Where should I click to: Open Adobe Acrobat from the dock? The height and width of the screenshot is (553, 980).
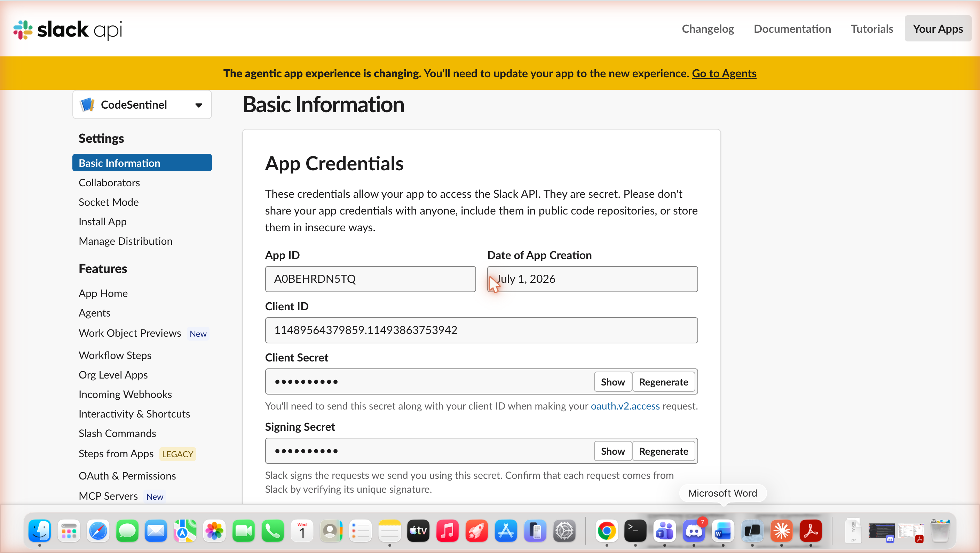[x=811, y=531]
